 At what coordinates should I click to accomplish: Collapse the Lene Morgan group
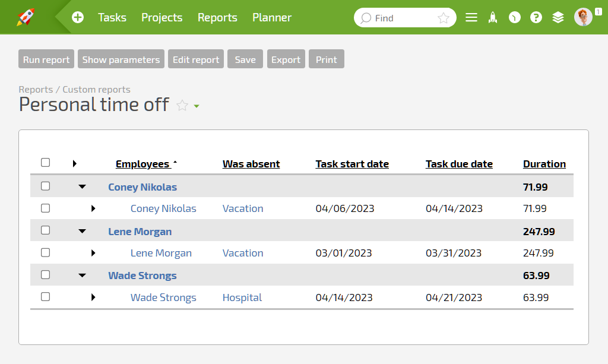point(82,231)
